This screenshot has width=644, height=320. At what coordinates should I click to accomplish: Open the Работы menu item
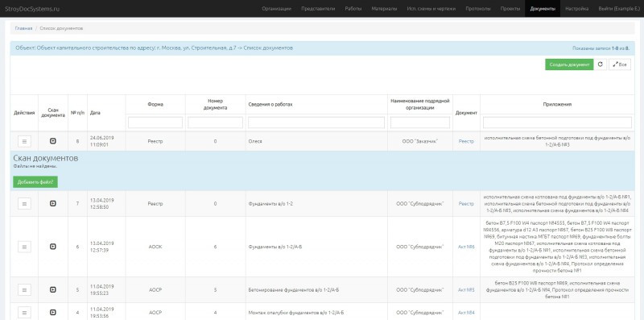click(x=353, y=9)
